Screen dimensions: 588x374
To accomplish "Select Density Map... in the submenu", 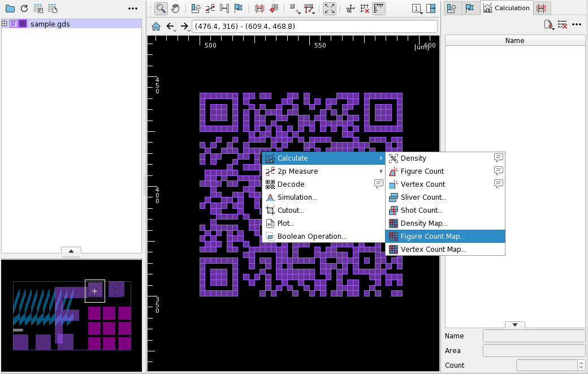I will coord(446,223).
